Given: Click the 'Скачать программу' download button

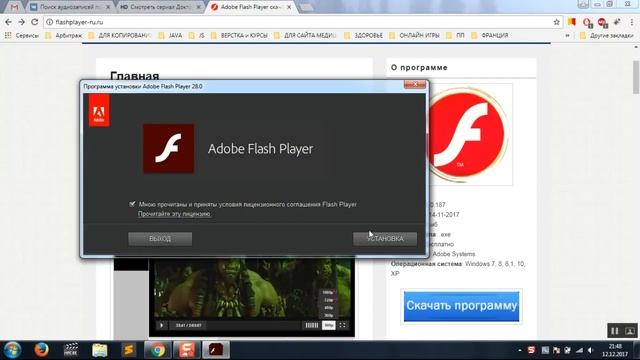Looking at the screenshot, I should point(461,306).
